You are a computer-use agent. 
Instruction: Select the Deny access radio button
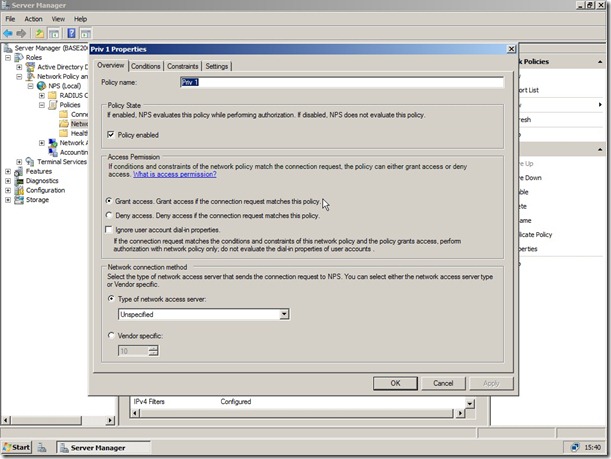[x=109, y=215]
